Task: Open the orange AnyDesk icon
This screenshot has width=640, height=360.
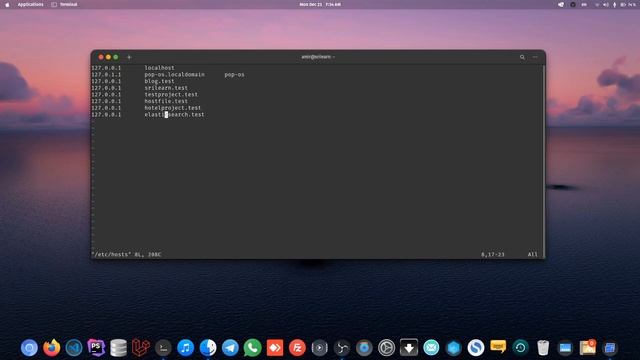Action: click(275, 348)
